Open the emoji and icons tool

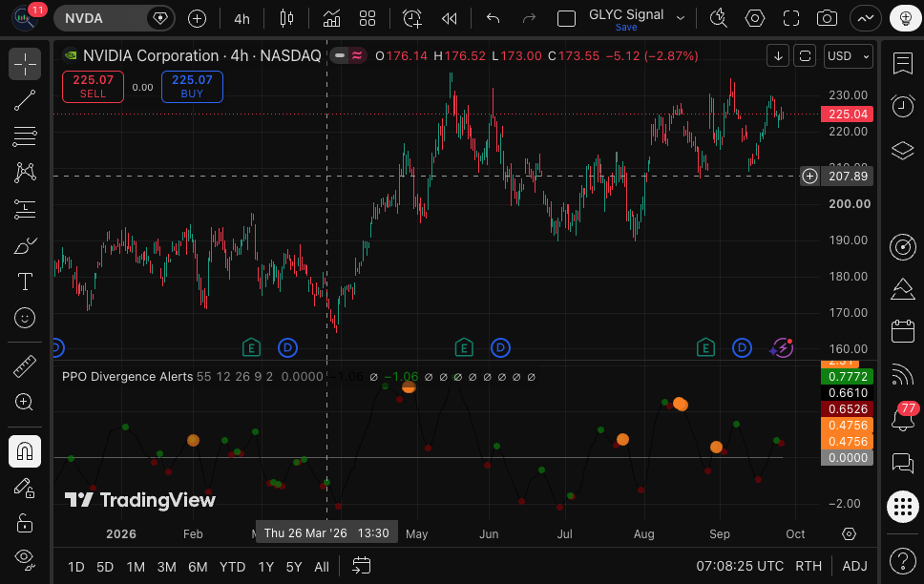coord(25,318)
